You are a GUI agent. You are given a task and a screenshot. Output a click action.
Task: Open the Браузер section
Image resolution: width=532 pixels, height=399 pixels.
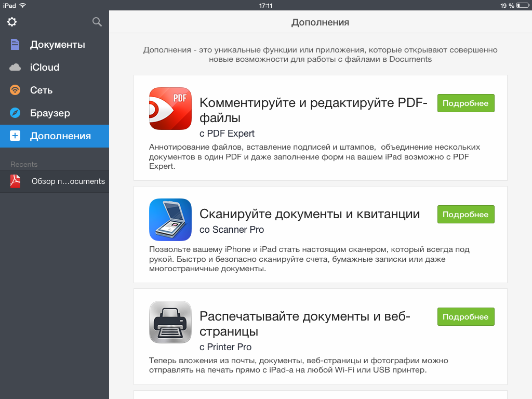coord(50,113)
